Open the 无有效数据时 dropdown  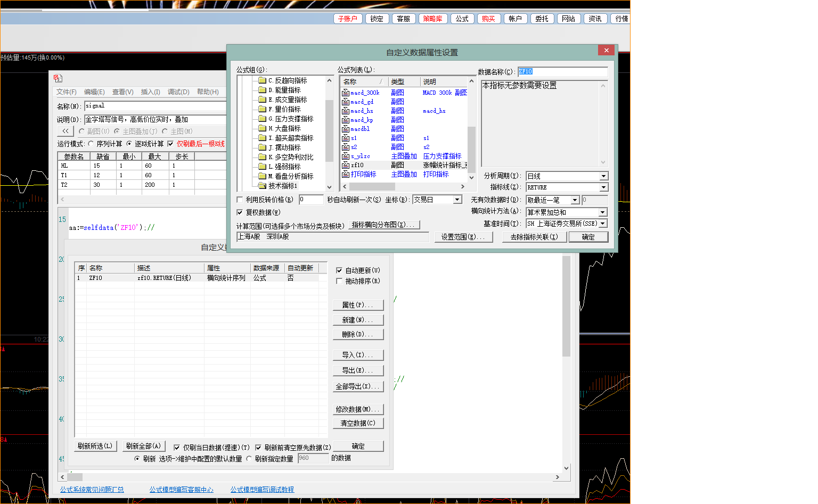click(575, 200)
